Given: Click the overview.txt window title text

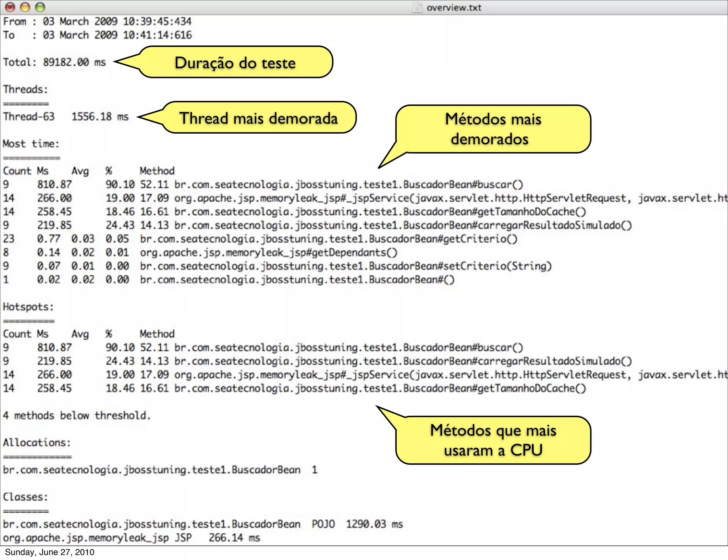Looking at the screenshot, I should click(x=454, y=7).
